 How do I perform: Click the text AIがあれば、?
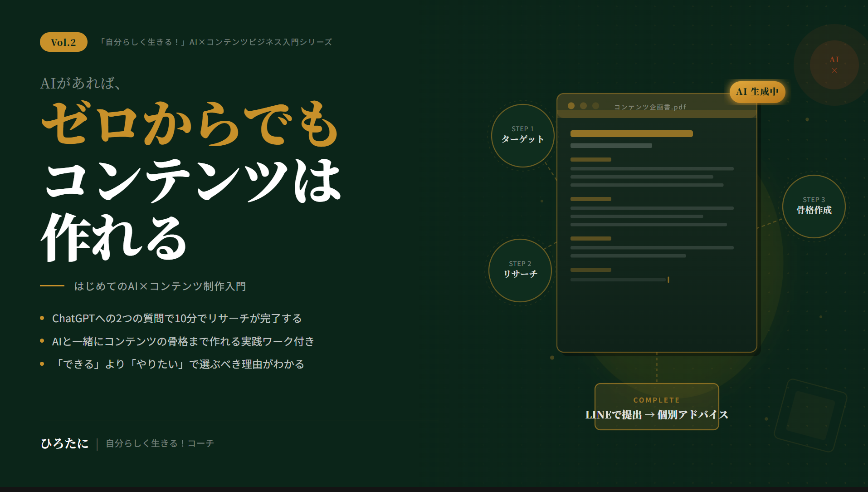(81, 83)
